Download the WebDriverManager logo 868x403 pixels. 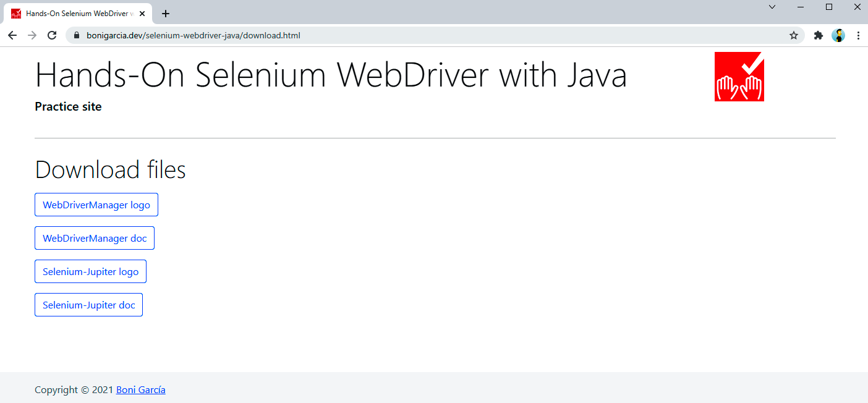[x=96, y=205]
